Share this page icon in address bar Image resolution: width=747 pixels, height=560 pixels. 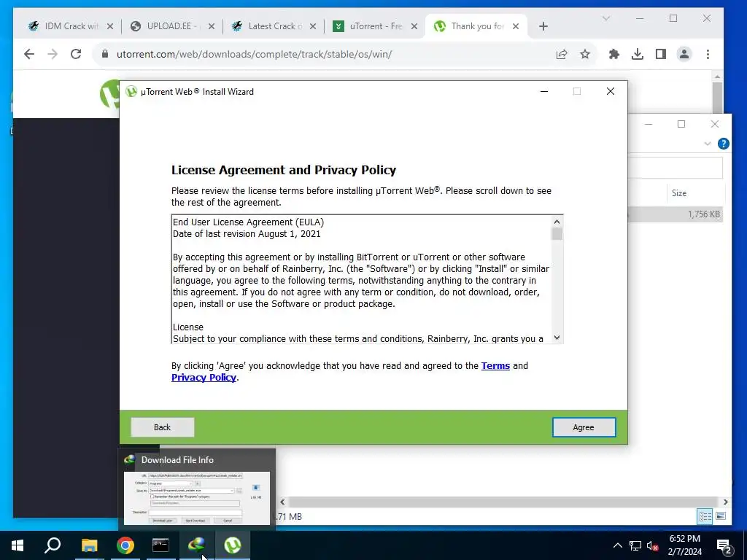pyautogui.click(x=562, y=54)
